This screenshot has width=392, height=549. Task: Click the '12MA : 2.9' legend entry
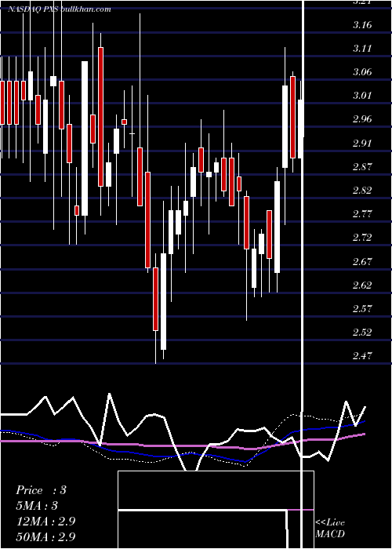[x=45, y=522]
